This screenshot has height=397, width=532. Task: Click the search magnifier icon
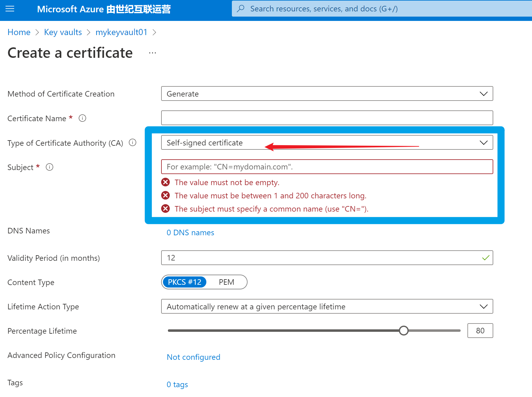click(x=241, y=9)
